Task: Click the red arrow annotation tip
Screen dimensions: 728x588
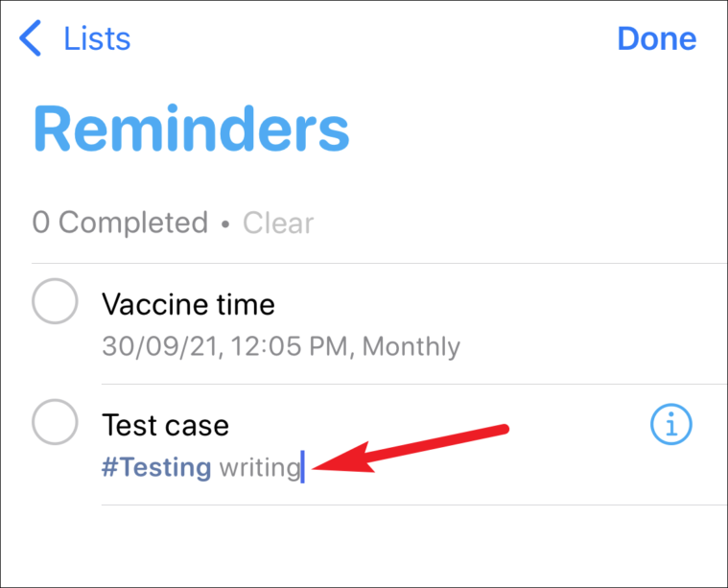Action: (317, 468)
